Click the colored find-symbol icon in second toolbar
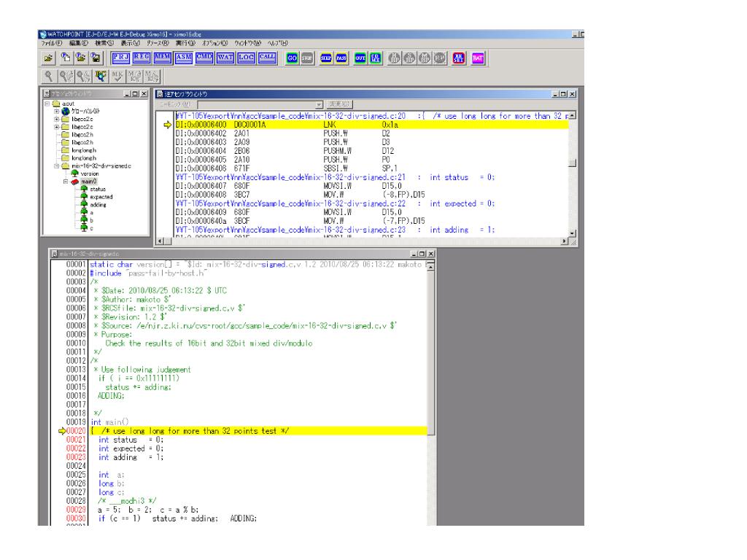This screenshot has width=747, height=560. coord(101,76)
